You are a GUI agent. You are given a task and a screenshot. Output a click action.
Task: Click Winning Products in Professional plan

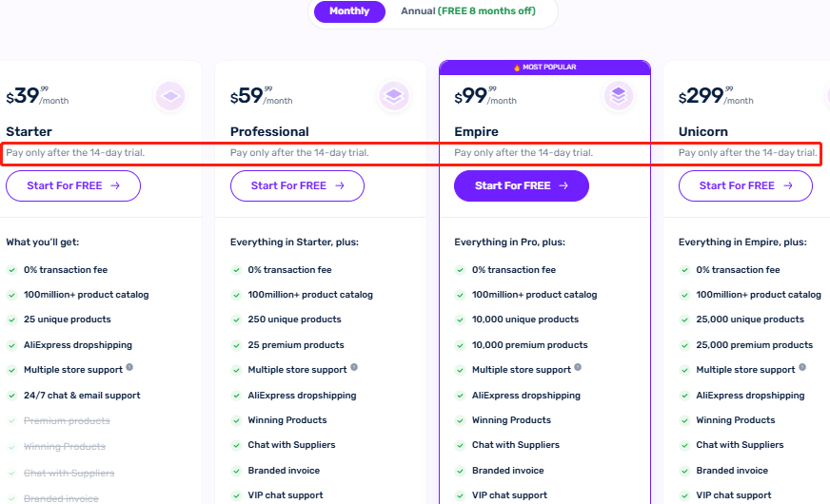pyautogui.click(x=287, y=420)
